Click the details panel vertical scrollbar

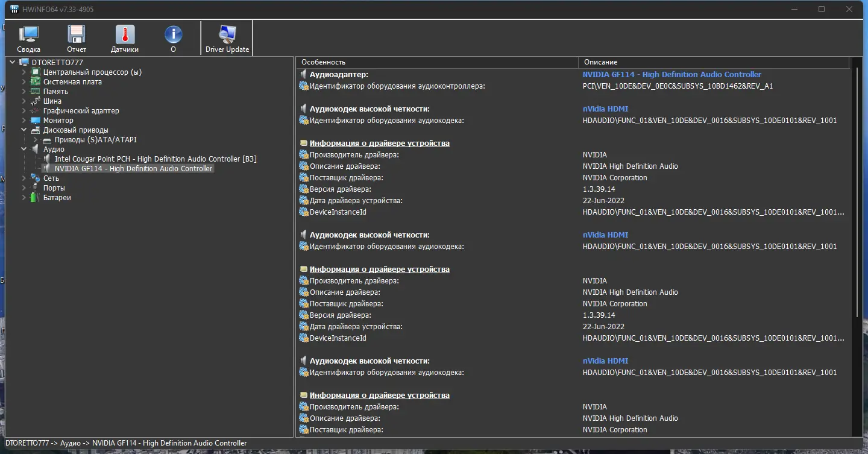click(x=857, y=193)
